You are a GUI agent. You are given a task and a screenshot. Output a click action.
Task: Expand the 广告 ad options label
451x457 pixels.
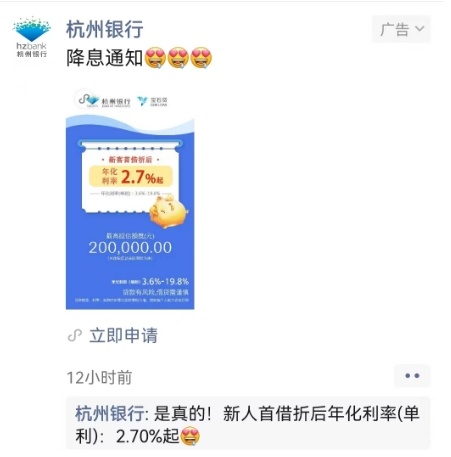[401, 29]
